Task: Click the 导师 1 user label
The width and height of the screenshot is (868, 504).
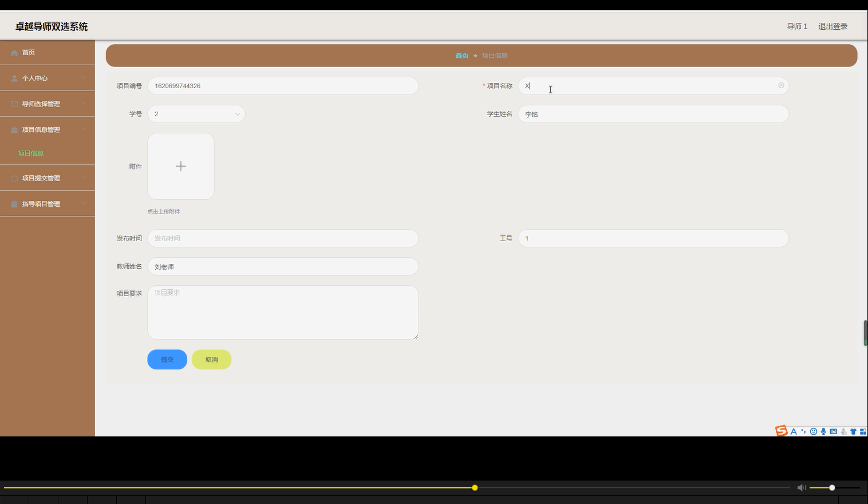Action: tap(797, 26)
